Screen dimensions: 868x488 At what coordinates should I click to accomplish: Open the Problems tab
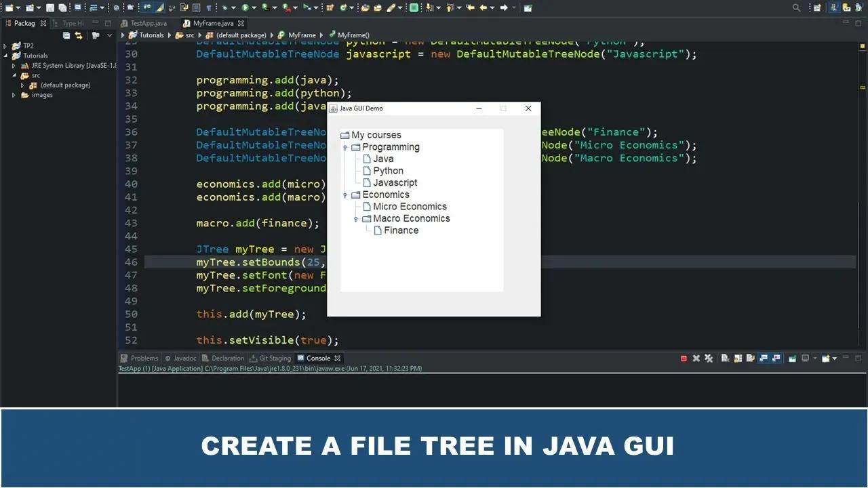click(x=144, y=359)
